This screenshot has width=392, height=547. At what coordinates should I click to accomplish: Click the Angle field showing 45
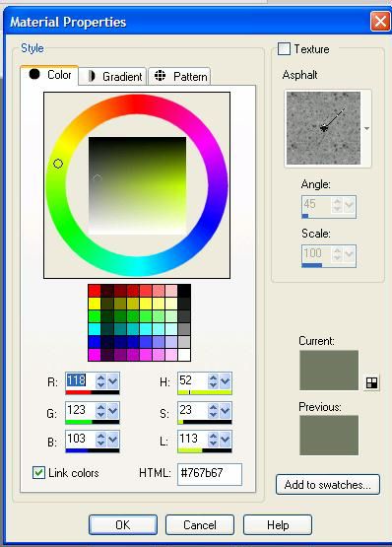[x=316, y=204]
